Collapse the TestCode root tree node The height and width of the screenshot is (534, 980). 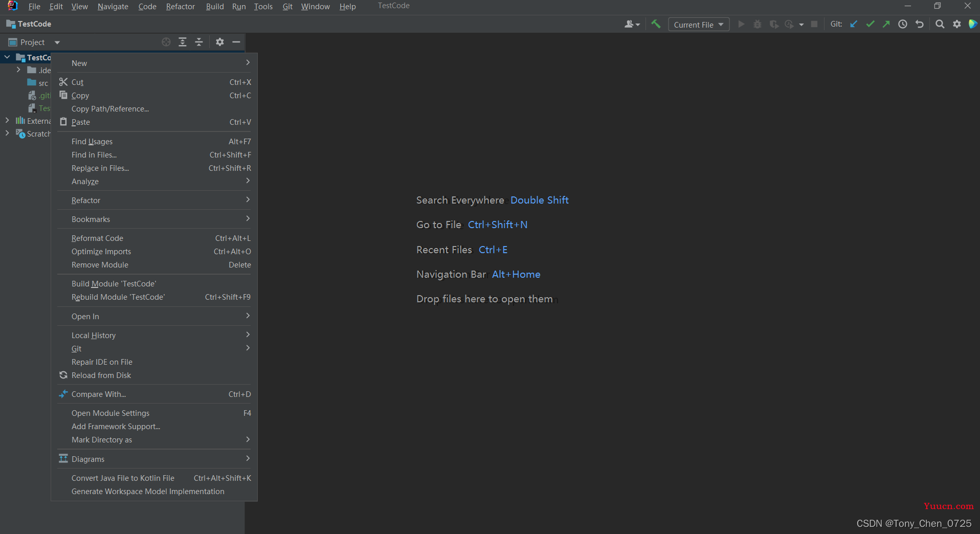pyautogui.click(x=7, y=57)
